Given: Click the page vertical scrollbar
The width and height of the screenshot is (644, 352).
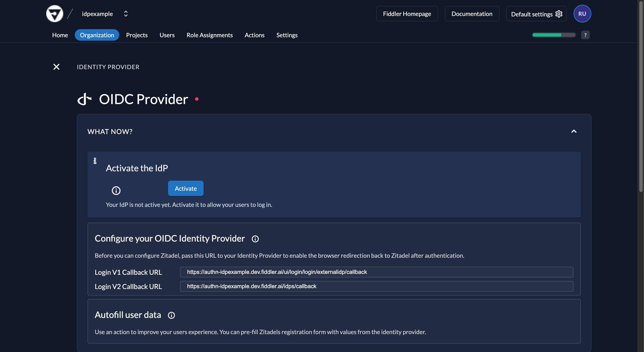Looking at the screenshot, I should tap(641, 96).
